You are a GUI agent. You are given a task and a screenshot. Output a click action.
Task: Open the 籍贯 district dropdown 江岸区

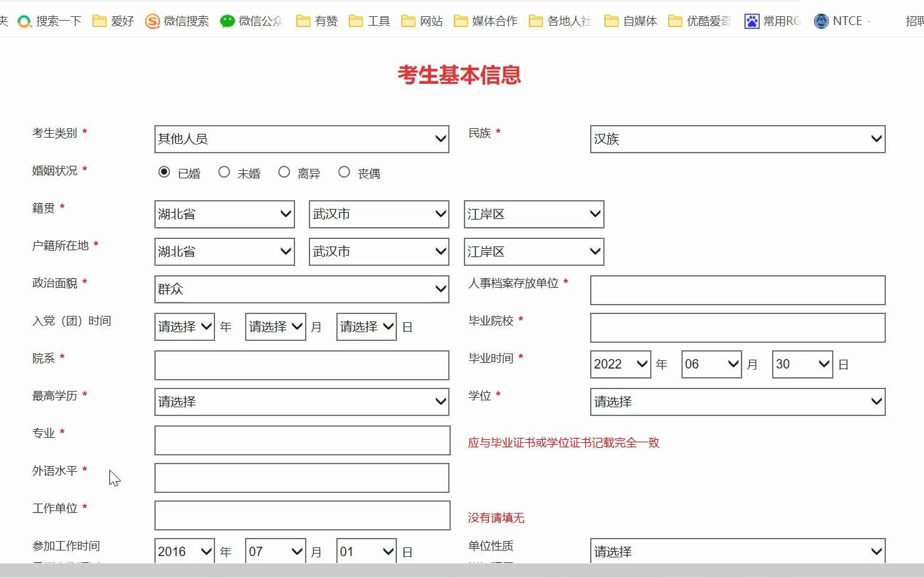pos(534,214)
